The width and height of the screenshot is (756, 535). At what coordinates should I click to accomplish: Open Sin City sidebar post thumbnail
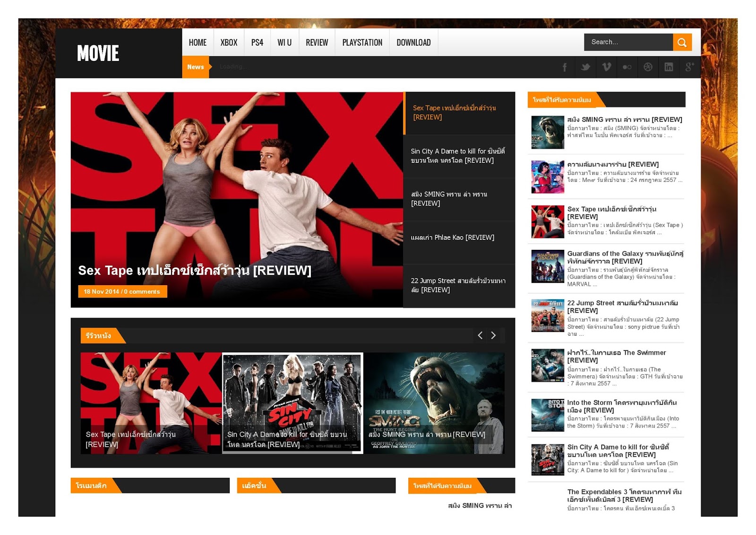click(x=548, y=460)
